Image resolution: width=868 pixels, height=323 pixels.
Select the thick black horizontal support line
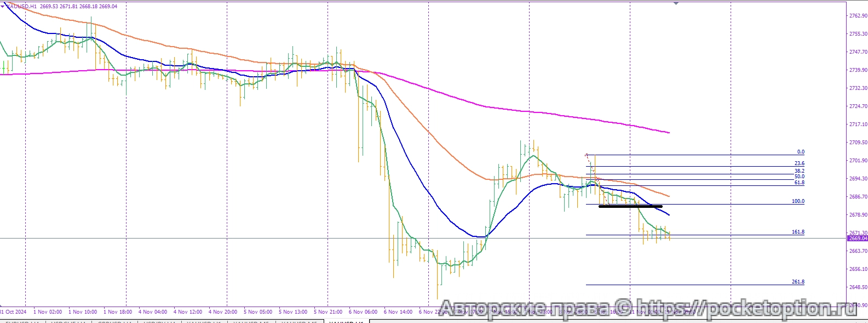pos(630,207)
